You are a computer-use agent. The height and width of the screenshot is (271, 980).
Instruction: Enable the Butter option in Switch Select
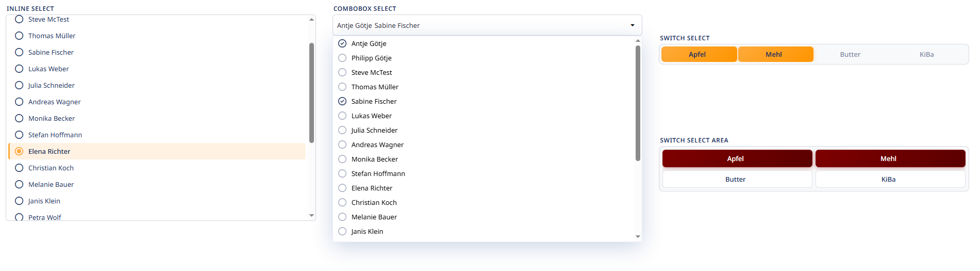point(850,54)
